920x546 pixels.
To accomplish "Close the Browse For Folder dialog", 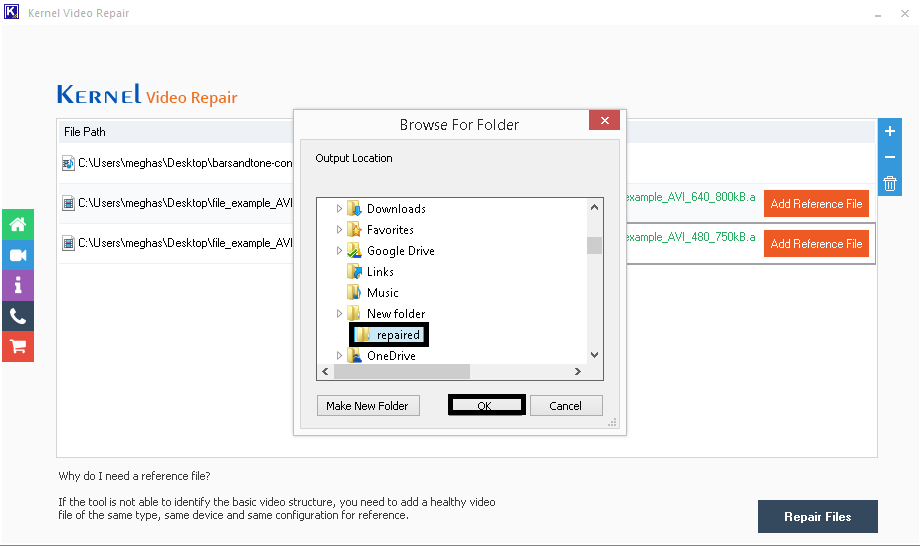I will pos(604,120).
